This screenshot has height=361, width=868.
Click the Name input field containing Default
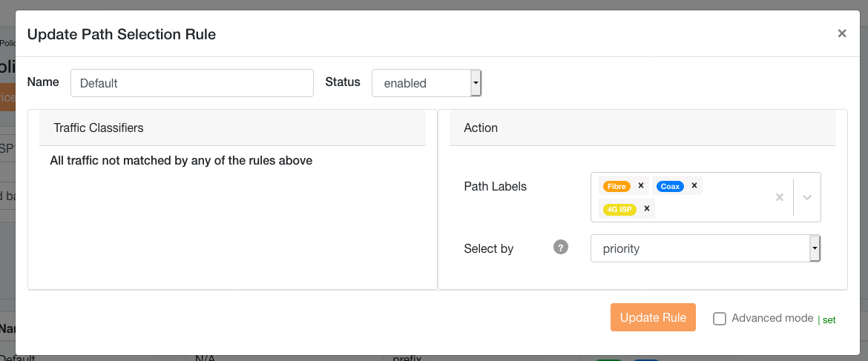tap(191, 83)
